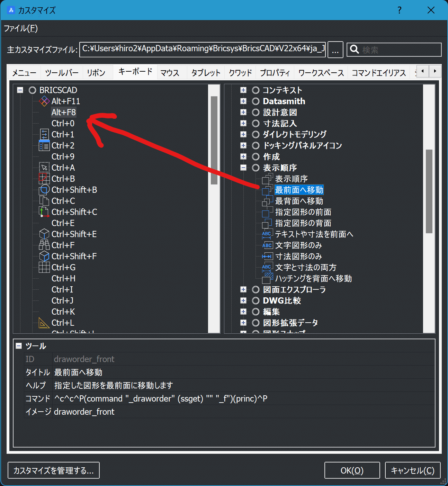Collapse the 表示順序 tool group
This screenshot has height=486, width=448.
point(243,168)
